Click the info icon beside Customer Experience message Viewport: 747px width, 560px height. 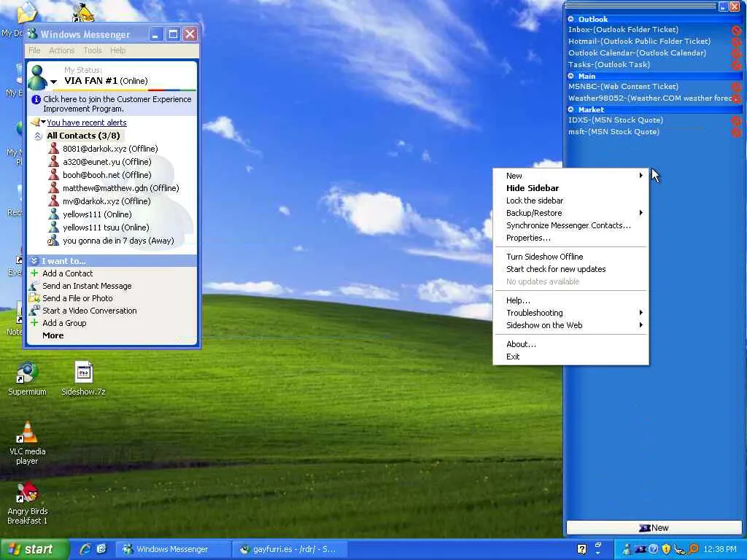point(36,99)
